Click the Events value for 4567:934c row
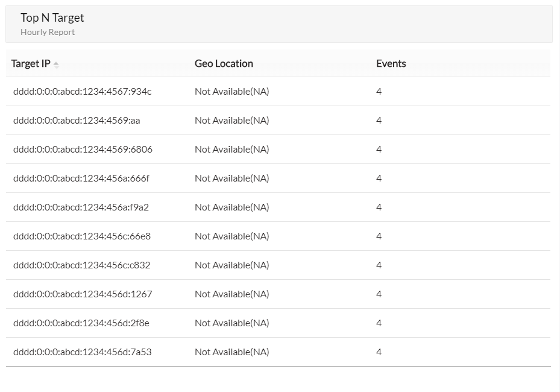 (379, 92)
